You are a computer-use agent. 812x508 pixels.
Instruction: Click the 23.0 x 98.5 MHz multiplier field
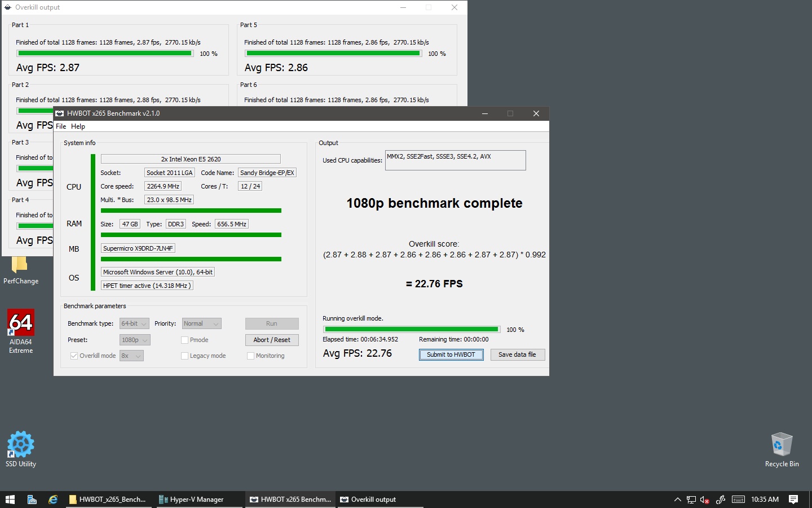[169, 200]
